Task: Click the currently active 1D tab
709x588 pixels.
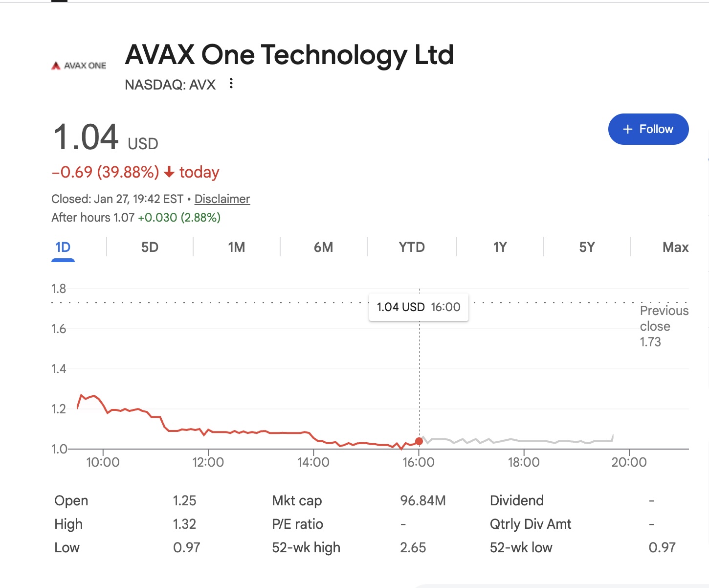Action: [62, 247]
